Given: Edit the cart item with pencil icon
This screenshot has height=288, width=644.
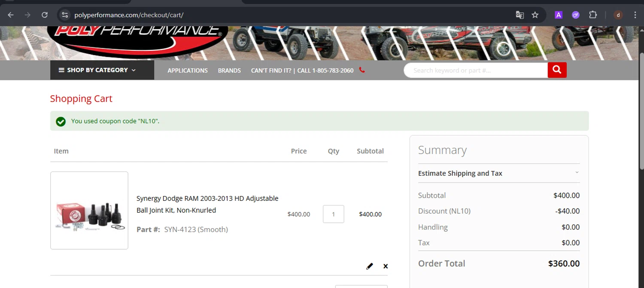Looking at the screenshot, I should pos(370,266).
